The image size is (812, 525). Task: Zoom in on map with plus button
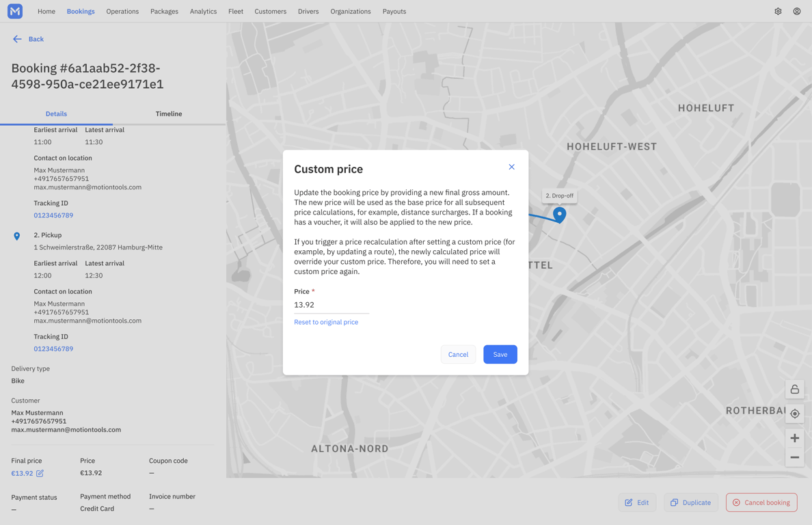(794, 438)
